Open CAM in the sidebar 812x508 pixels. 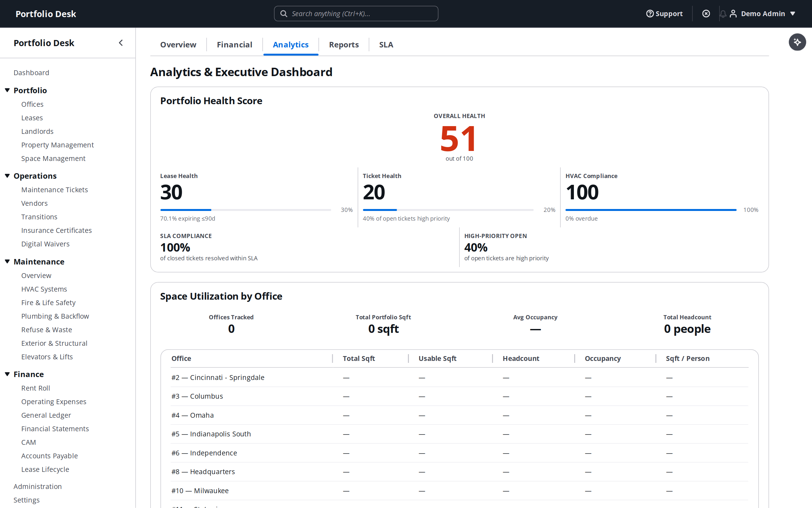[29, 442]
